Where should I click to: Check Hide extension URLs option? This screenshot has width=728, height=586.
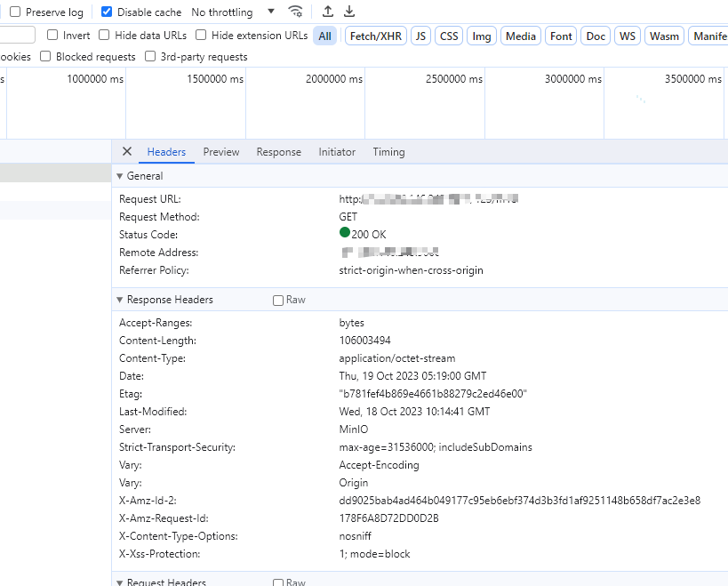point(201,35)
